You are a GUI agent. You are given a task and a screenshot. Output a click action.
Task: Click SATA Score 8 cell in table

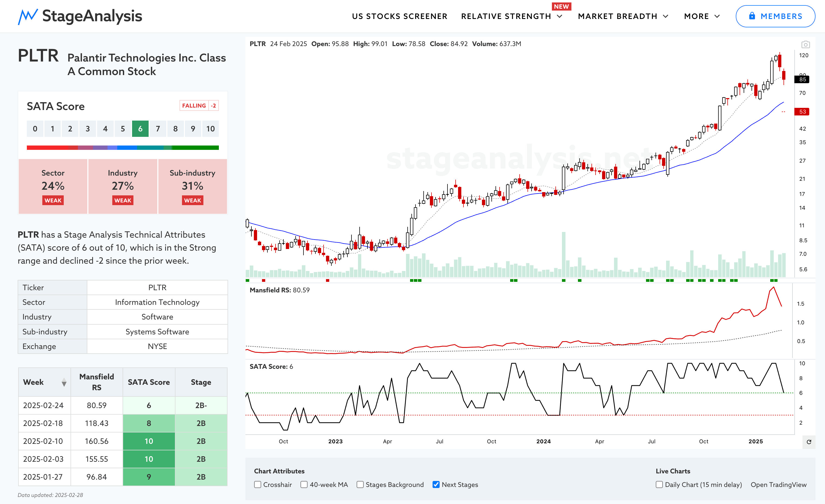tap(149, 424)
